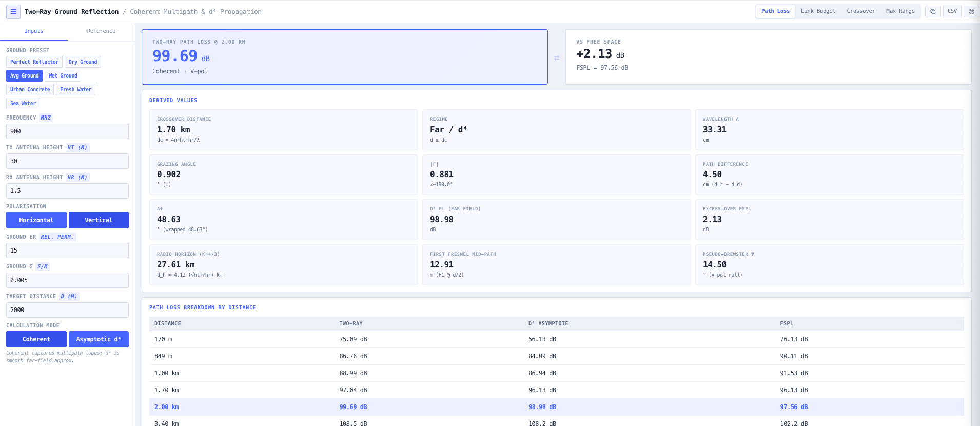This screenshot has width=980, height=426.
Task: Export data with the CSV button
Action: click(952, 11)
